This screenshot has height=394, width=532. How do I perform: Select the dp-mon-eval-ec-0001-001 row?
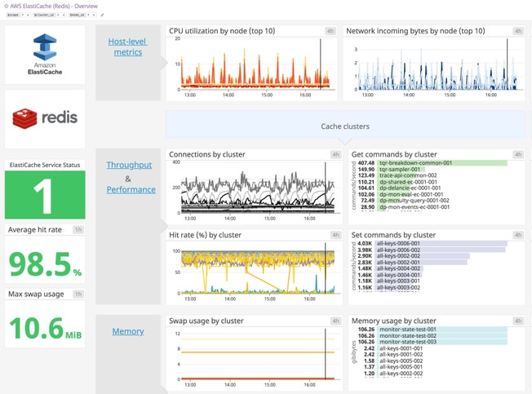pyautogui.click(x=432, y=194)
